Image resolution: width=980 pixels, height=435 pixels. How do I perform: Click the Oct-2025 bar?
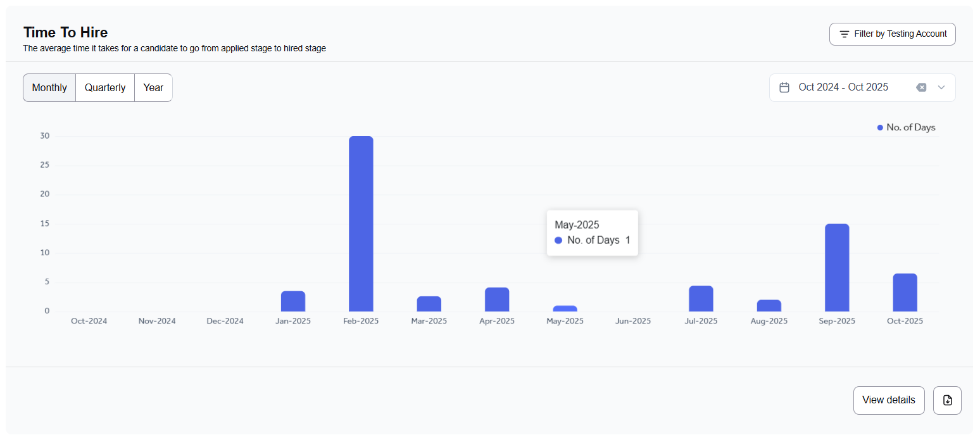coord(905,292)
